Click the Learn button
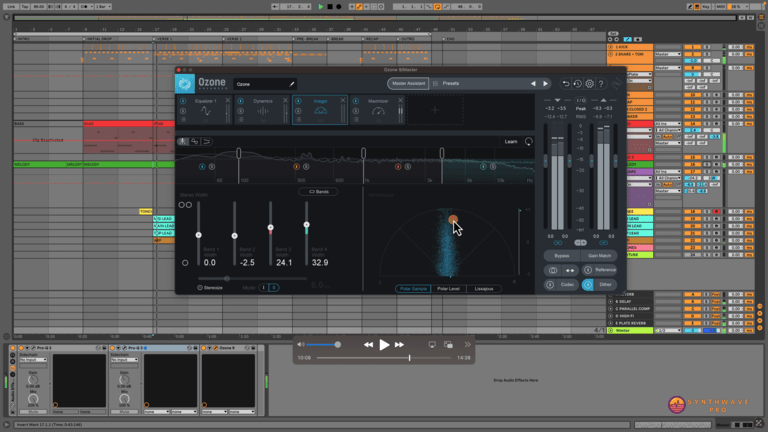The height and width of the screenshot is (432, 768). pyautogui.click(x=511, y=142)
